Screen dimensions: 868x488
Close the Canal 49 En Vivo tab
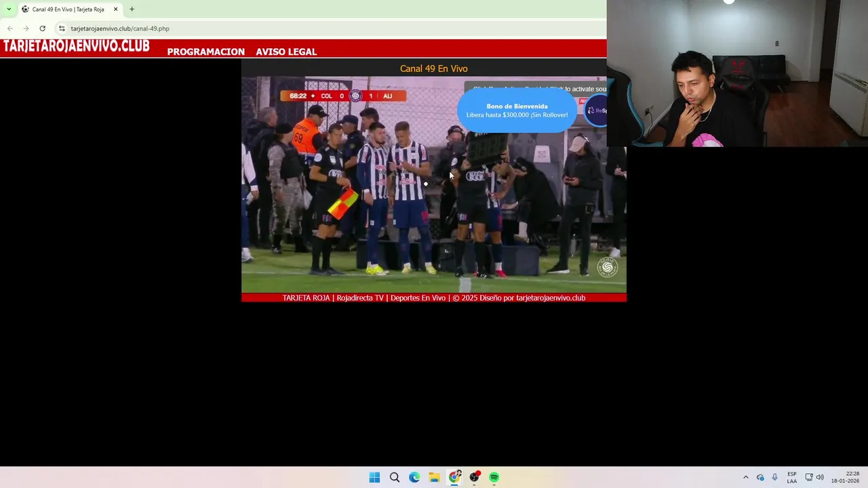tap(115, 9)
